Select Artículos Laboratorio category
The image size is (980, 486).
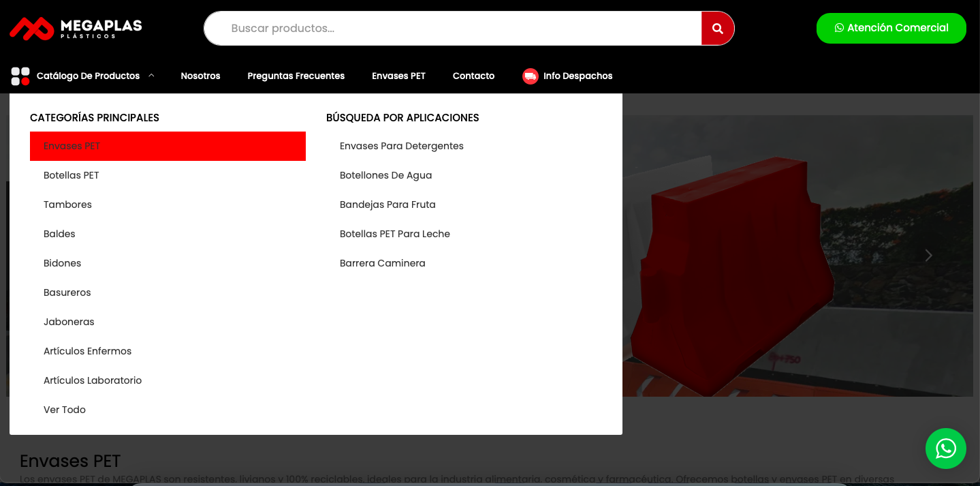point(168,380)
